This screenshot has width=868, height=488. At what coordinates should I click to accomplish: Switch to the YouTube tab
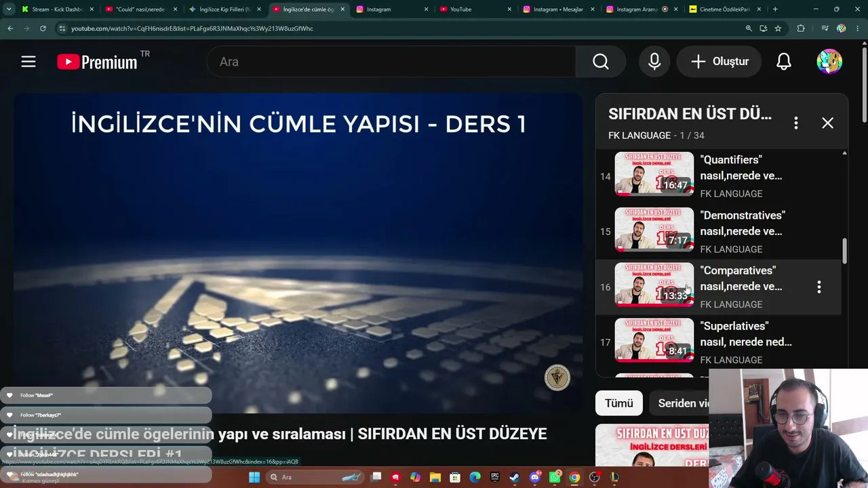[x=475, y=9]
